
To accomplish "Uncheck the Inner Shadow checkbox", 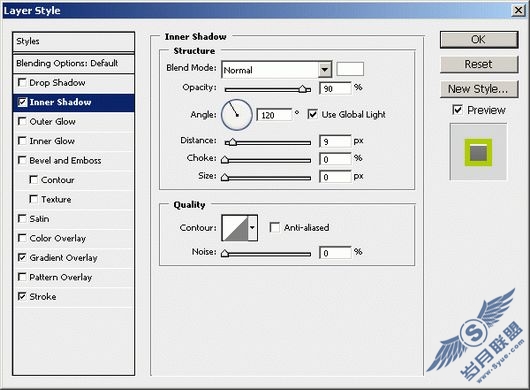I will coord(22,102).
